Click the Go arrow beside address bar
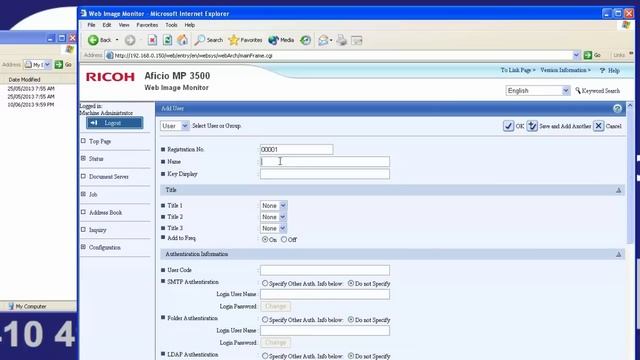The height and width of the screenshot is (360, 640). [x=588, y=55]
